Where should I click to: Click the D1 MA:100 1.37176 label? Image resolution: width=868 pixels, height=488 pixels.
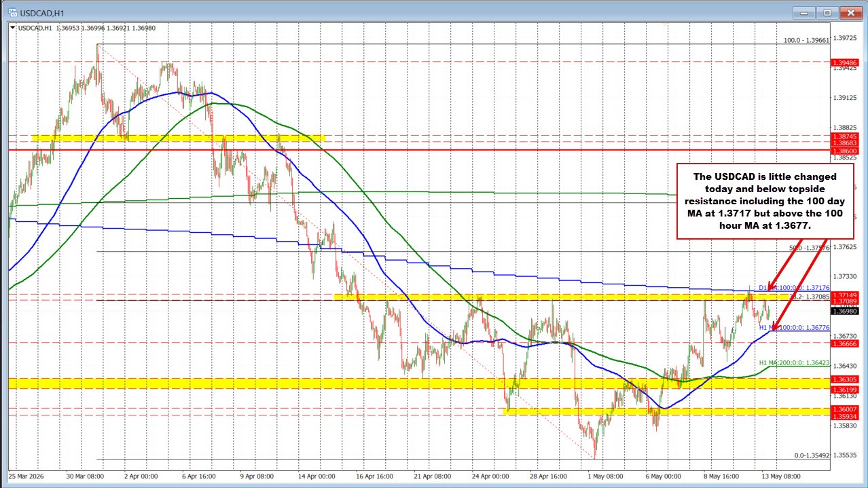pyautogui.click(x=793, y=288)
